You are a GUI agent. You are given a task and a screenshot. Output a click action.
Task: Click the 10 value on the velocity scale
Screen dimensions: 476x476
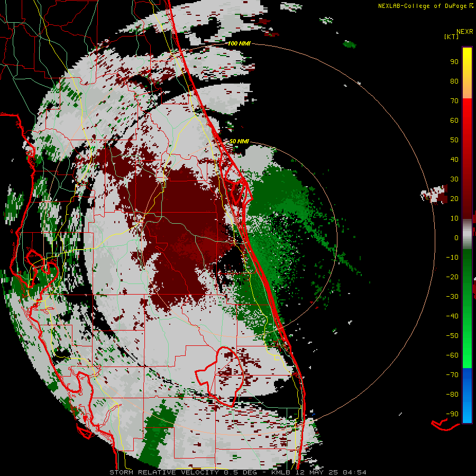coord(454,218)
